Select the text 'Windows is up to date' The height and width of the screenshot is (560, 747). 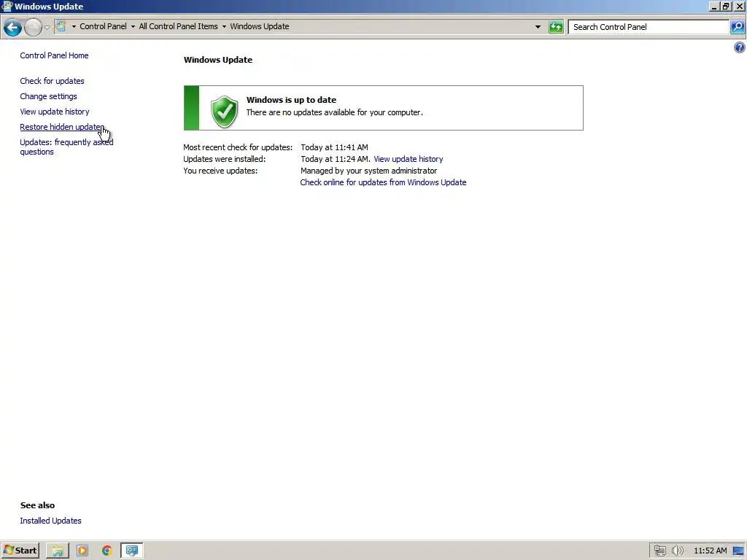pyautogui.click(x=291, y=100)
